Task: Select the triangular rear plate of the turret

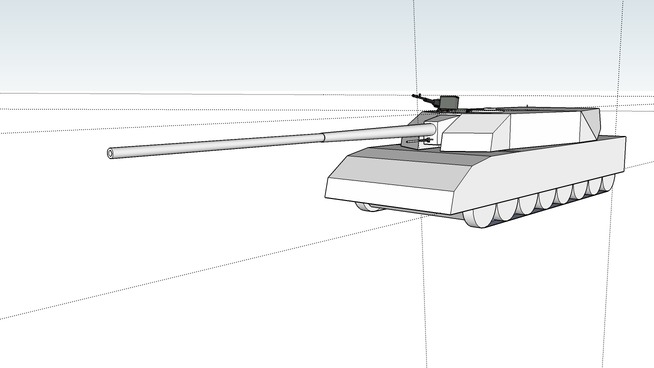Action: click(591, 123)
